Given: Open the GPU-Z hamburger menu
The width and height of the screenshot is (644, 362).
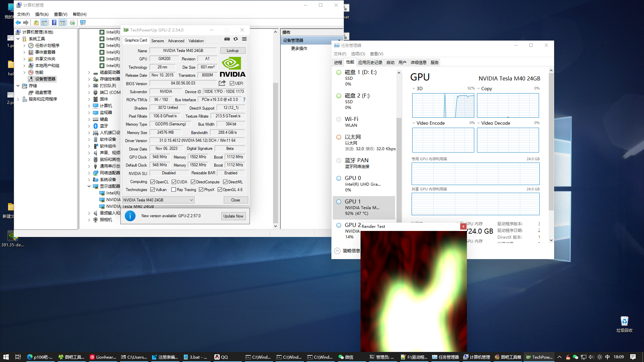Looking at the screenshot, I should pos(245,39).
